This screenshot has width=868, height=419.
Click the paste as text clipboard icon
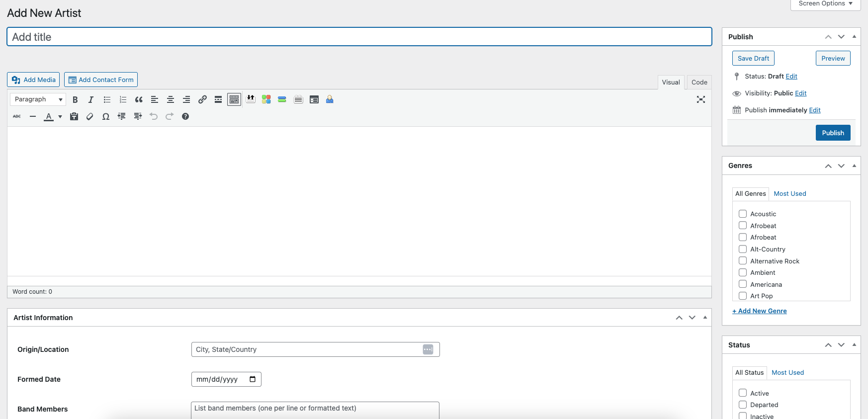pos(74,116)
